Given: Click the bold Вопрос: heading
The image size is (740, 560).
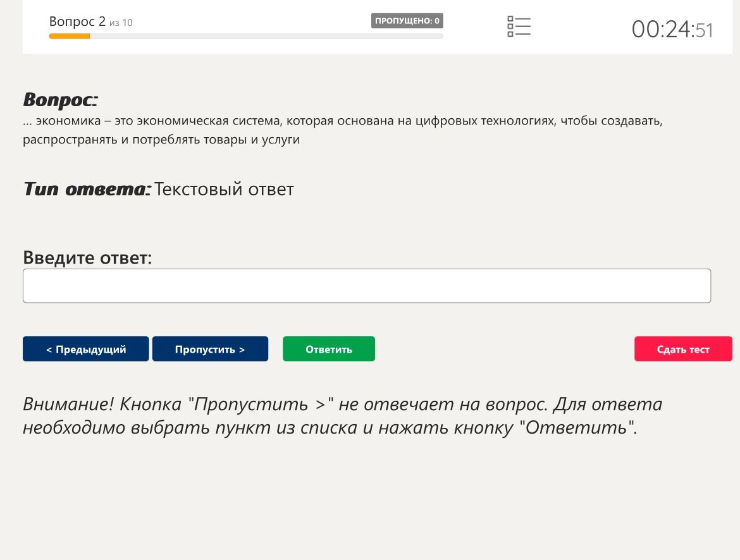Looking at the screenshot, I should [61, 99].
